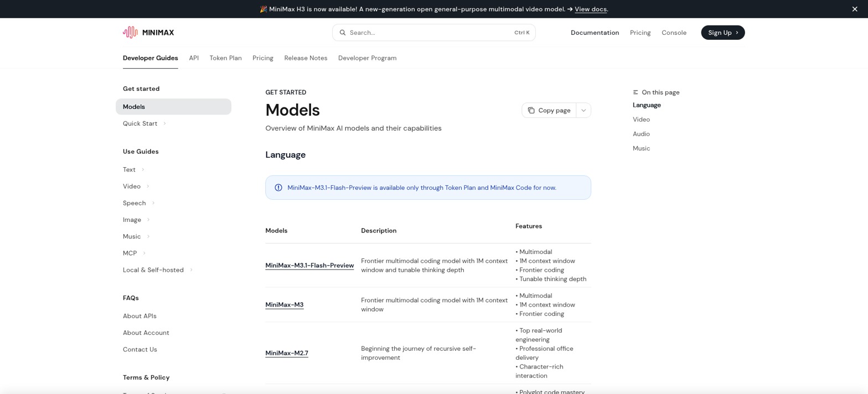
Task: Open the MiniMax-M3.1-Flash-Preview model link
Action: [309, 266]
